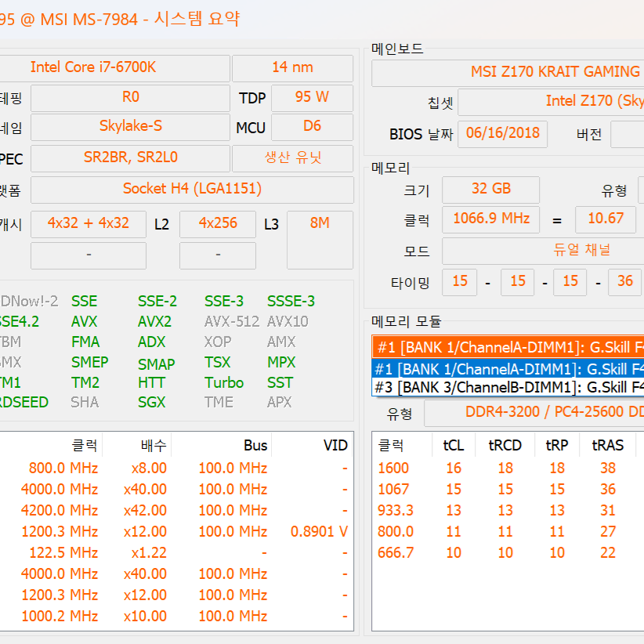
Task: Click the MSI Z170 KRAIT GAMING motherboard field
Action: [x=508, y=73]
